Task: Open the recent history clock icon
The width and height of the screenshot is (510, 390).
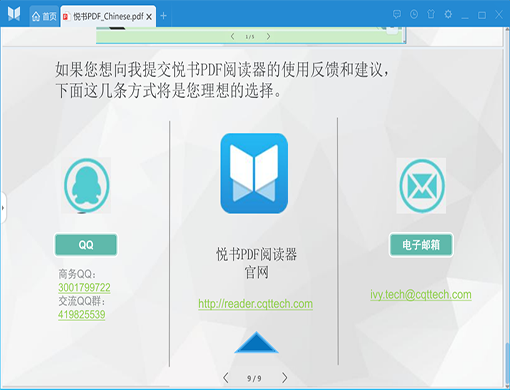Action: point(414,14)
